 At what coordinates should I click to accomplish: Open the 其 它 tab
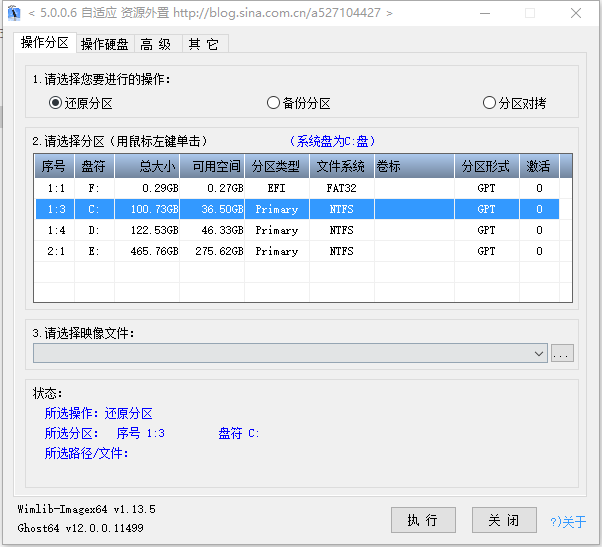204,44
